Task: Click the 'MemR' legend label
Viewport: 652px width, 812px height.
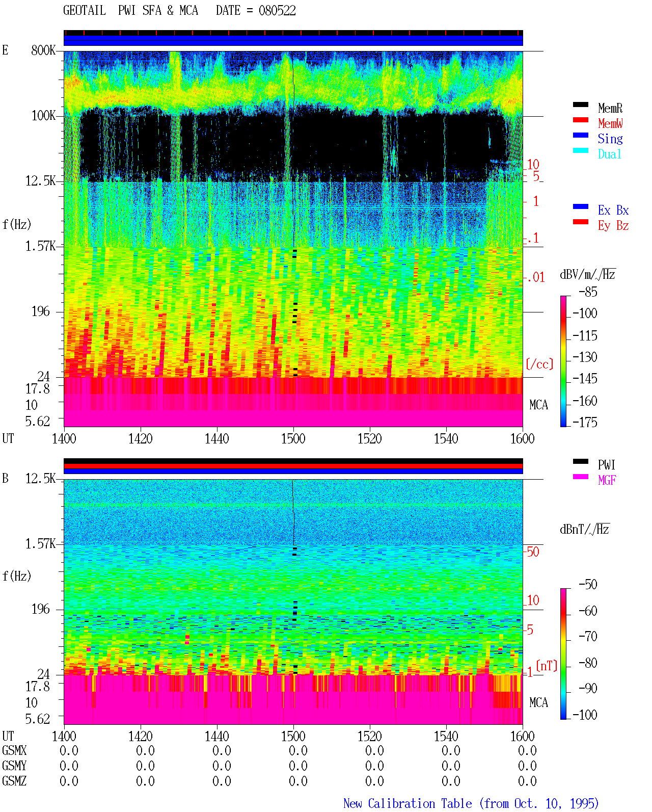Action: [610, 108]
